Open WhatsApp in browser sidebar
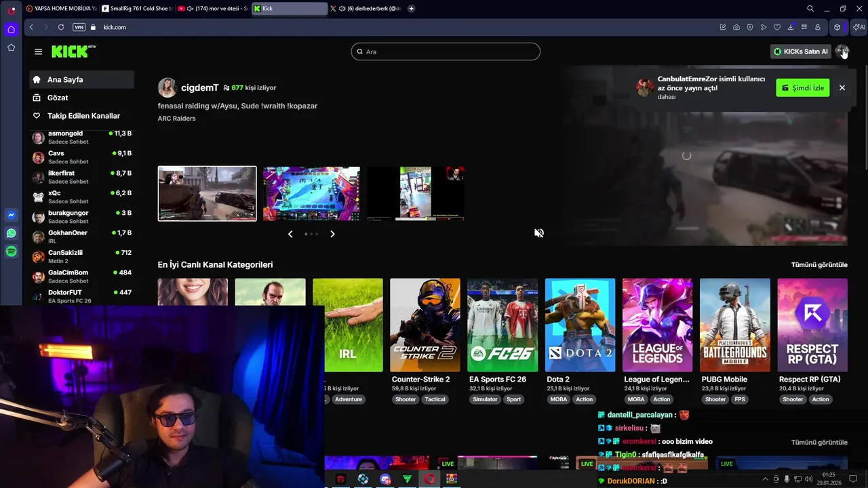The width and height of the screenshot is (868, 488). 11,233
